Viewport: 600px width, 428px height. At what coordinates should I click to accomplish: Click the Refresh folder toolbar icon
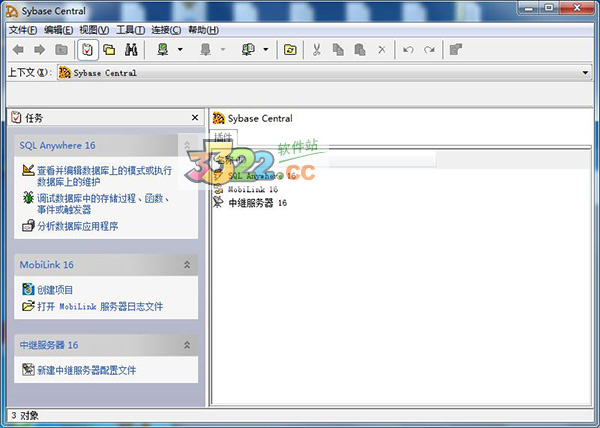point(290,50)
